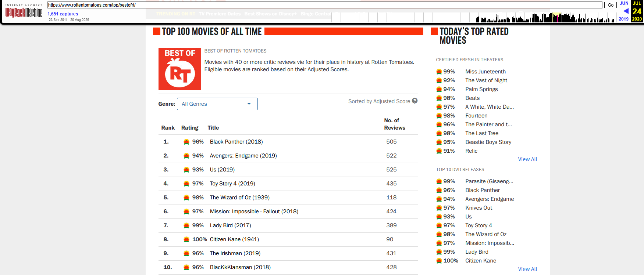Click the tomato icon next to Fourteen
This screenshot has width=644, height=275.
coord(439,116)
